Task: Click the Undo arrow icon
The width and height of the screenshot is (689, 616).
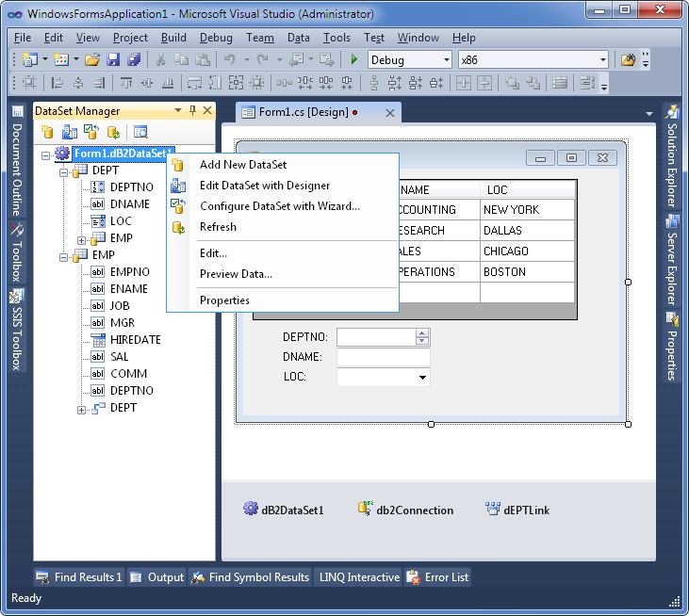Action: click(230, 59)
